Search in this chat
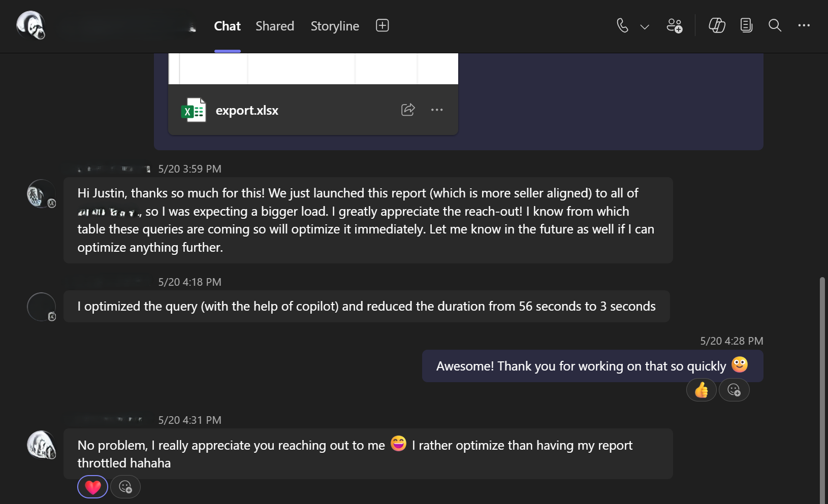This screenshot has width=828, height=504. pos(775,25)
